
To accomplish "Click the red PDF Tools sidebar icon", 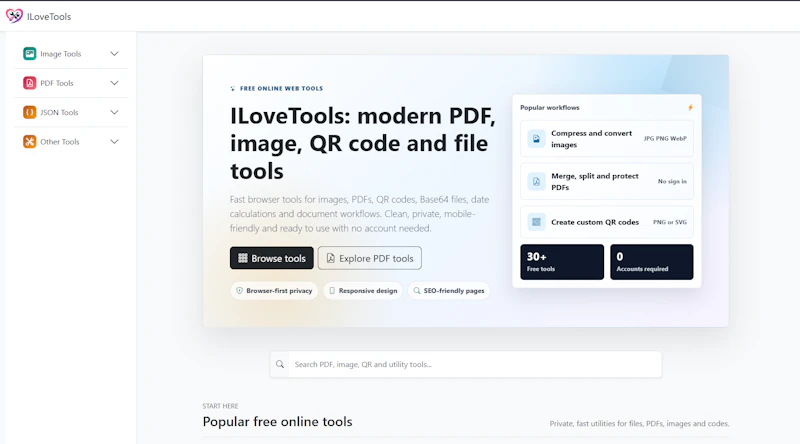I will coord(30,83).
